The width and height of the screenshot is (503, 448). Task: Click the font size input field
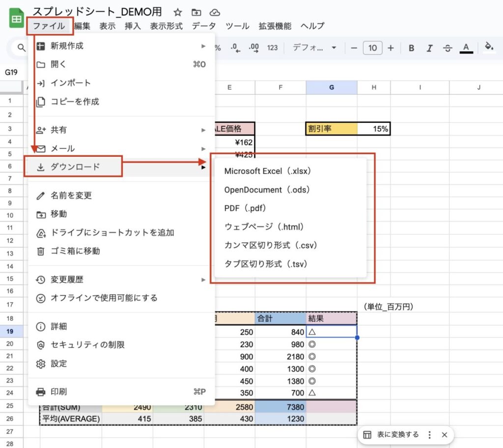pyautogui.click(x=372, y=48)
